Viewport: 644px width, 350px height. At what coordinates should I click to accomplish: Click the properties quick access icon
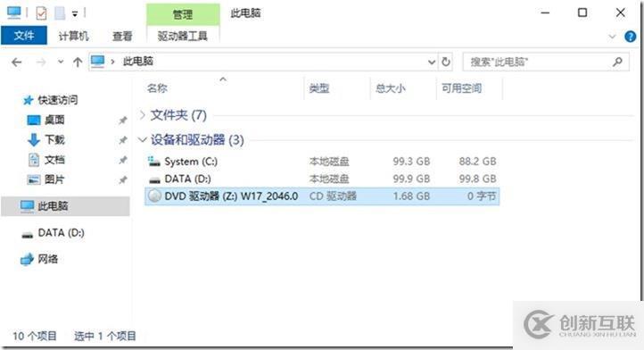(x=41, y=13)
